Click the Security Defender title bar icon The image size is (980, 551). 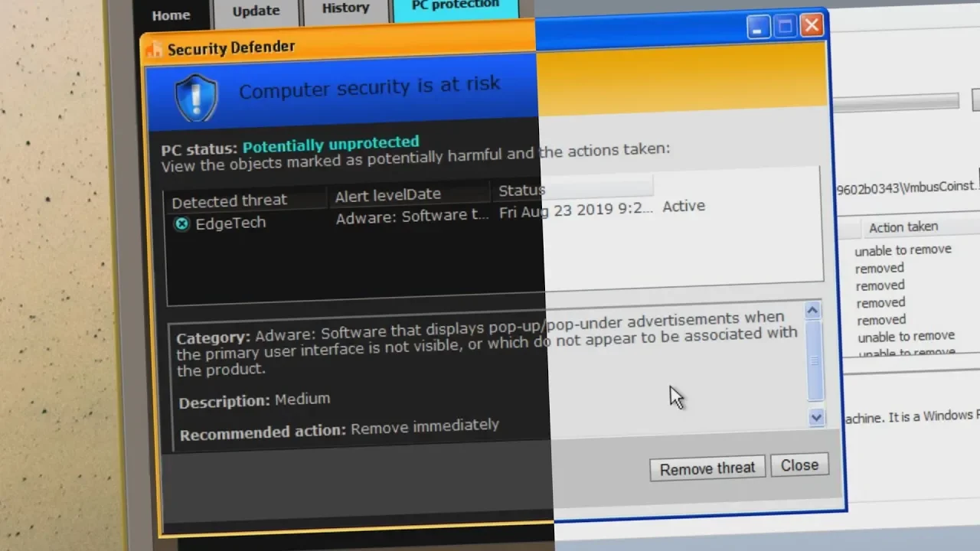154,50
